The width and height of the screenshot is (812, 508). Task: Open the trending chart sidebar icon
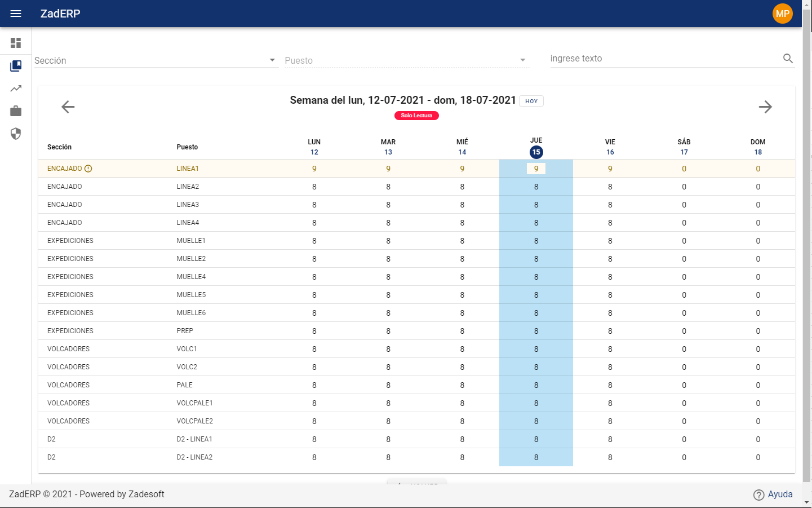(16, 89)
